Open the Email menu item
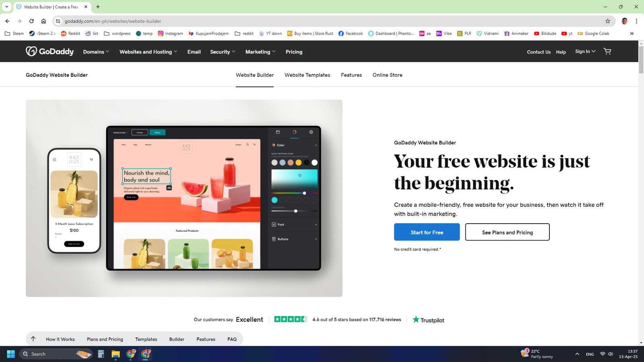Viewport: 644px width, 362px height. [194, 52]
